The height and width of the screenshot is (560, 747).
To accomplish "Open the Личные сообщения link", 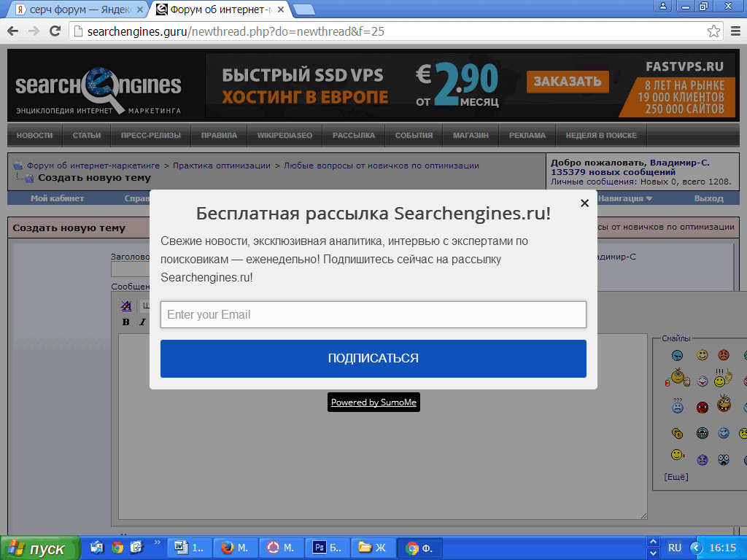I will tap(592, 182).
